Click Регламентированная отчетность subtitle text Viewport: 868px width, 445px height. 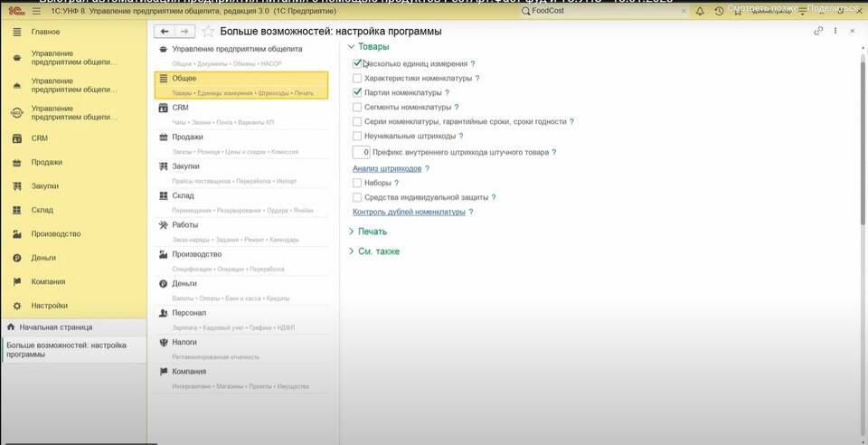click(x=215, y=357)
